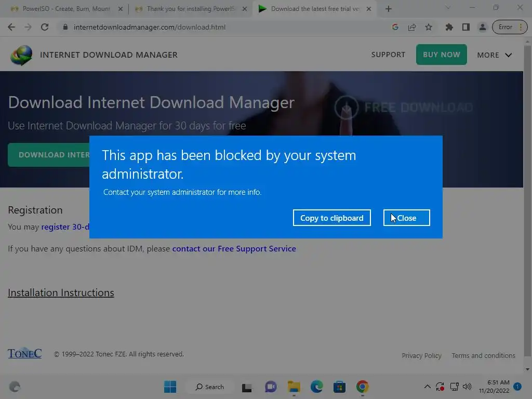The width and height of the screenshot is (532, 399).
Task: Open the Installation Instructions heading link
Action: point(61,293)
